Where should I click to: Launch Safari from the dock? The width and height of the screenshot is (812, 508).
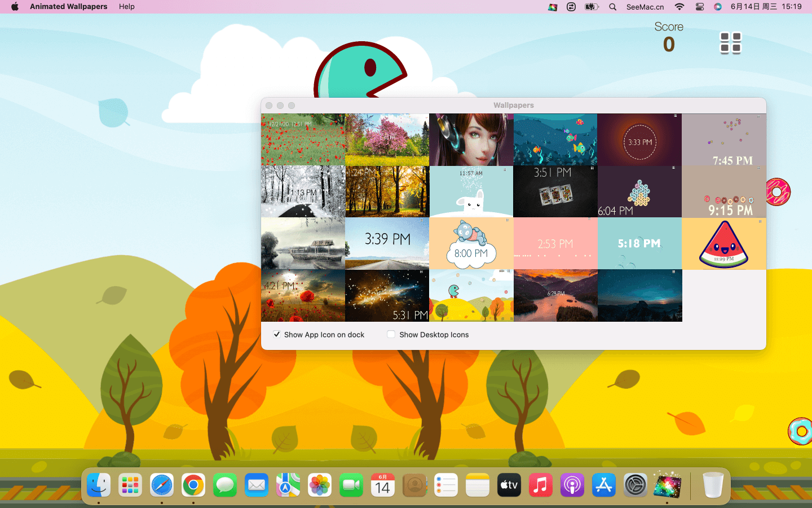[x=162, y=485]
